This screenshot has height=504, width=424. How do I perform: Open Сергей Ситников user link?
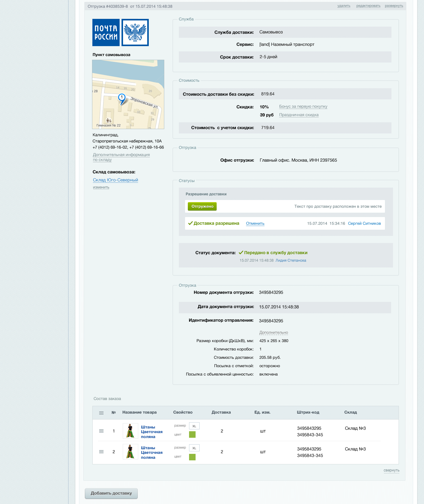364,224
